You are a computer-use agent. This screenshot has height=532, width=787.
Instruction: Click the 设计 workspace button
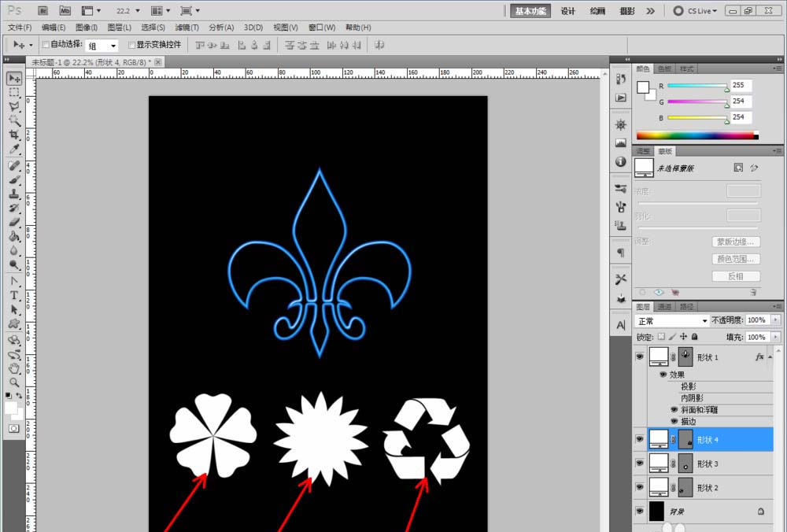point(567,10)
